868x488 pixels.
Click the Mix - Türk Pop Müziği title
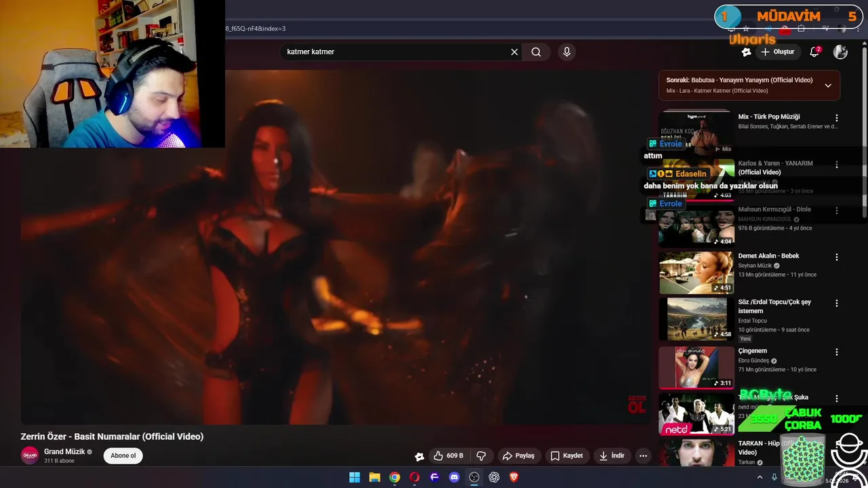769,117
